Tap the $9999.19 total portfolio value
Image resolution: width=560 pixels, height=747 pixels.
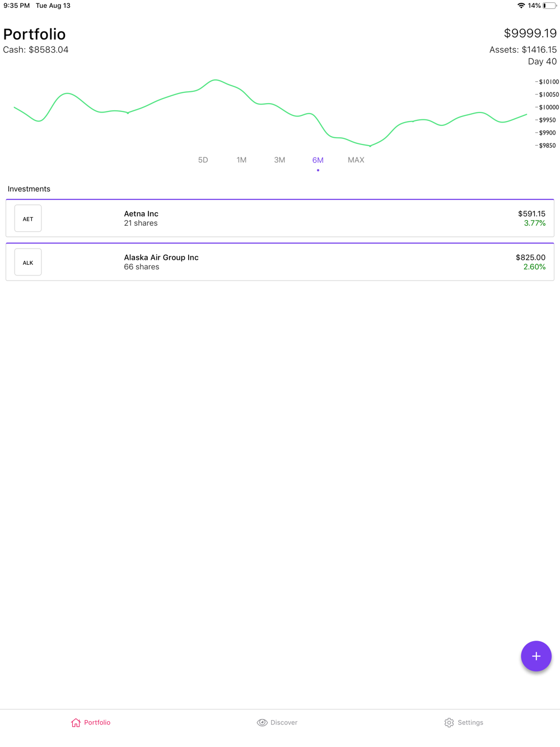tap(530, 34)
